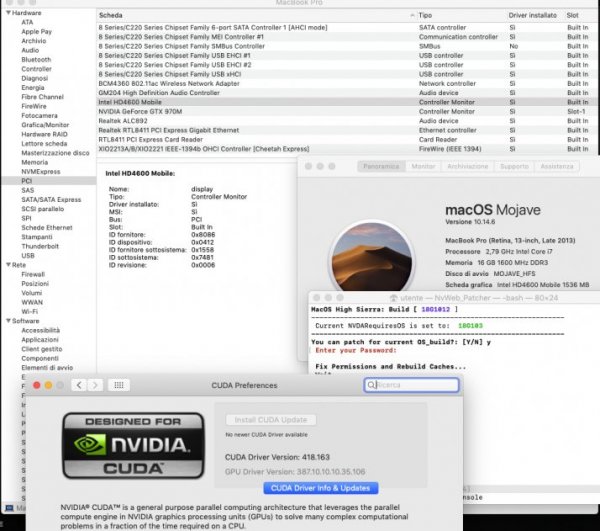The image size is (600, 531).
Task: Open the Assistenza tab
Action: click(557, 166)
